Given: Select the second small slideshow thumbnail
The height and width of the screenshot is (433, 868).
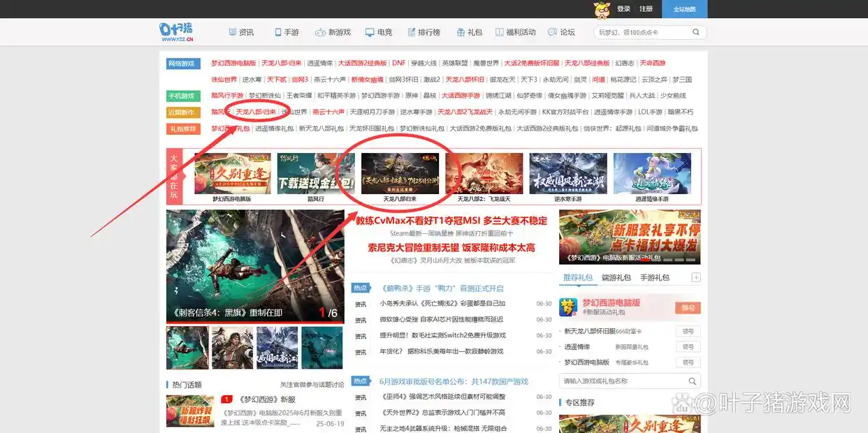Looking at the screenshot, I should [x=232, y=348].
